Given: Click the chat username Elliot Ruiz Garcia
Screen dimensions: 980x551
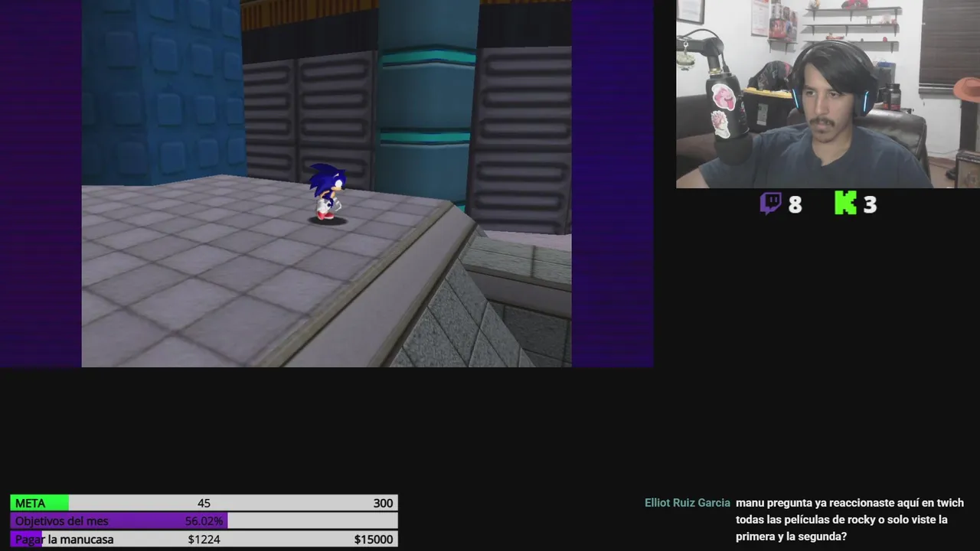Looking at the screenshot, I should click(688, 503).
